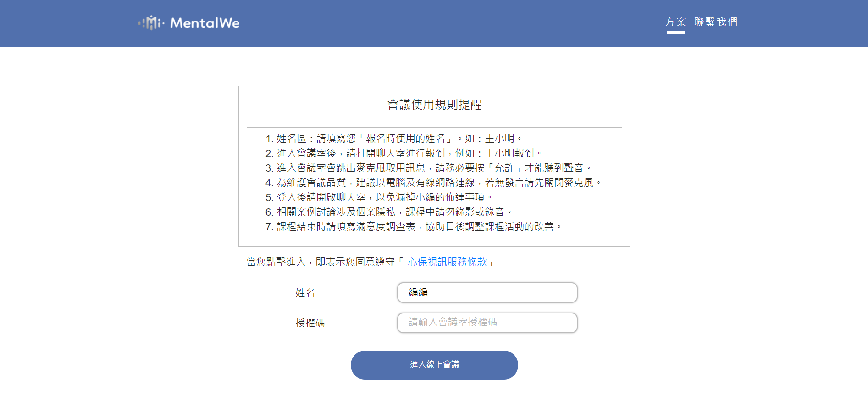The width and height of the screenshot is (868, 397).
Task: Click the 會議使用規則提醒 heading
Action: pyautogui.click(x=434, y=105)
